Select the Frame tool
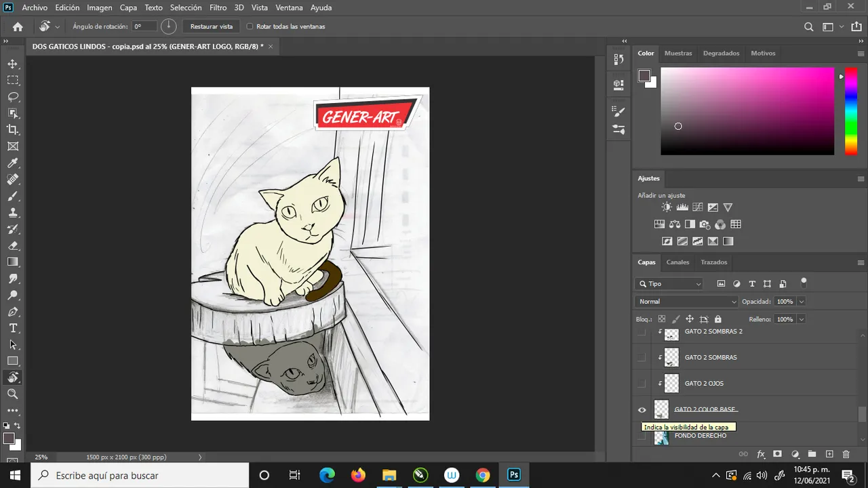The width and height of the screenshot is (868, 488). 12,146
